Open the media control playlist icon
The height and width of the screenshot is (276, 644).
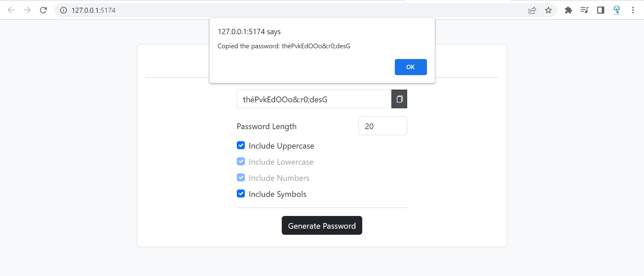tap(584, 10)
